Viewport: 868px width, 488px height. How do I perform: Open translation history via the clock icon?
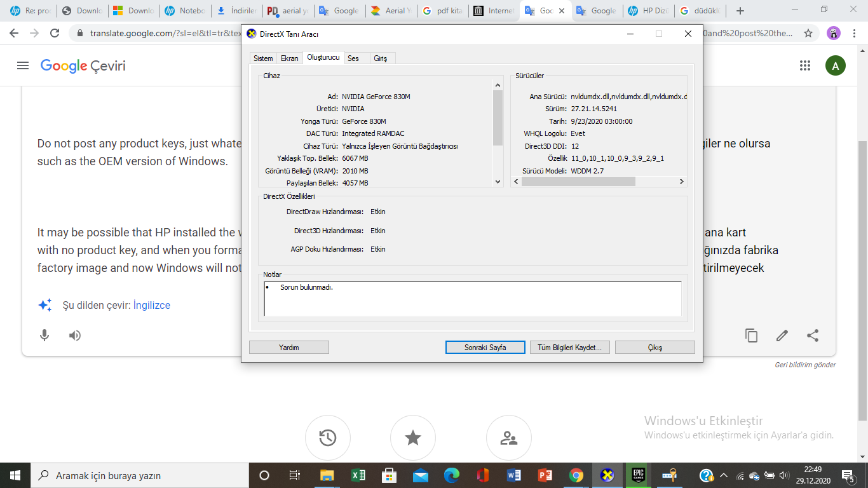pyautogui.click(x=327, y=438)
